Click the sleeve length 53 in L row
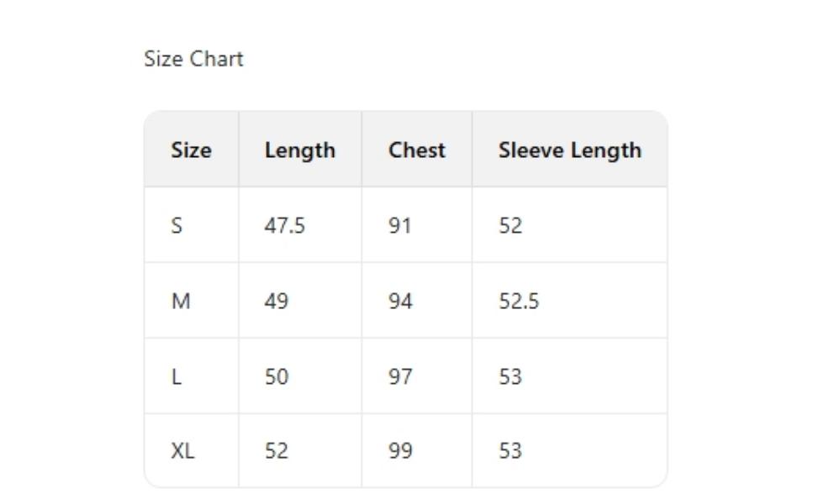 click(510, 376)
